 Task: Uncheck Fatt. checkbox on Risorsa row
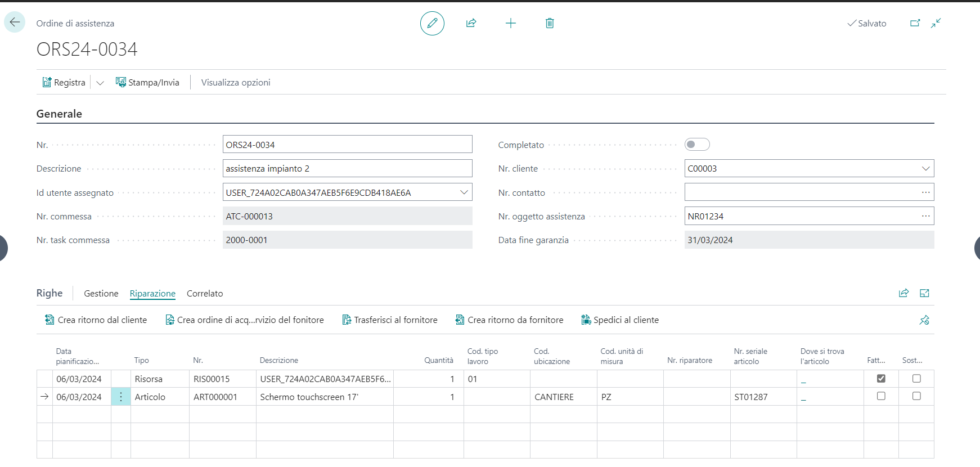coord(881,379)
